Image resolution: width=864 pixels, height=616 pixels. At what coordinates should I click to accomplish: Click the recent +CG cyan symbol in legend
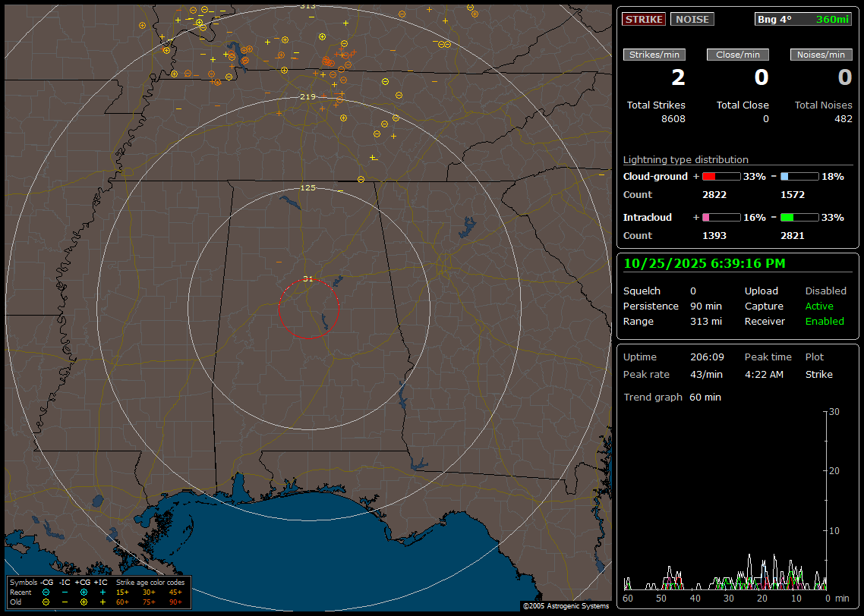point(84,592)
